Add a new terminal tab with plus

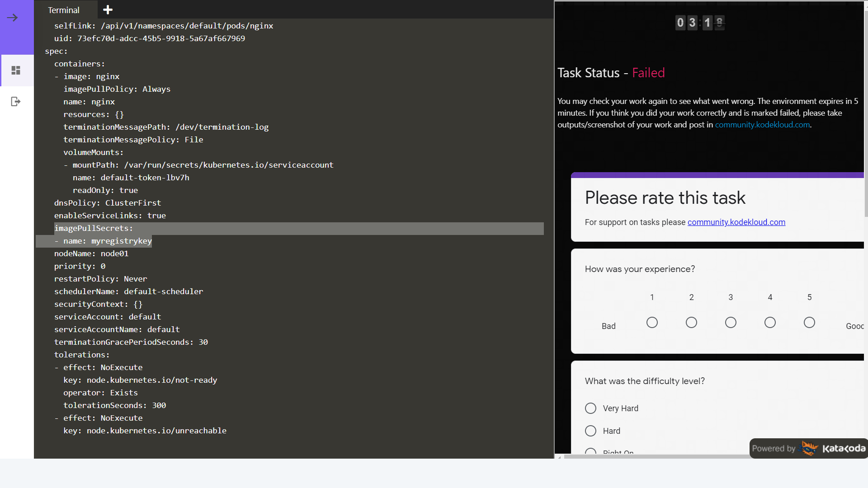click(x=108, y=9)
